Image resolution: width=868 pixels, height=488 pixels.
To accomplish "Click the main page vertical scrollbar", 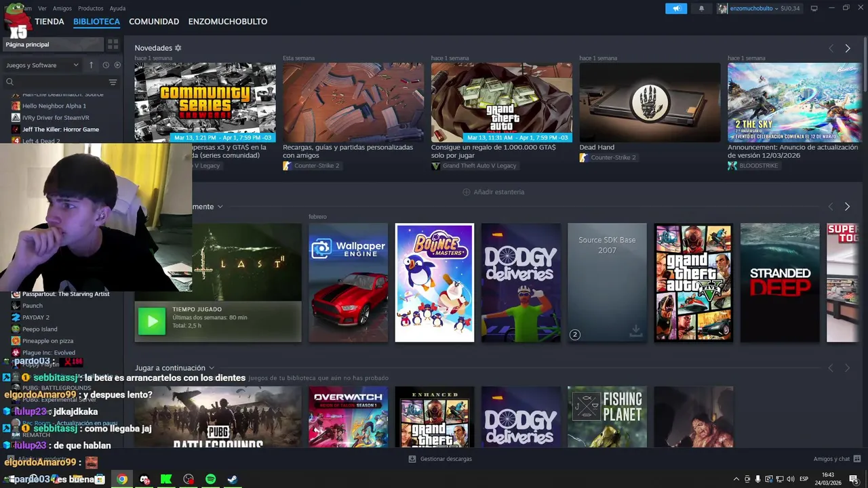I will click(865, 64).
